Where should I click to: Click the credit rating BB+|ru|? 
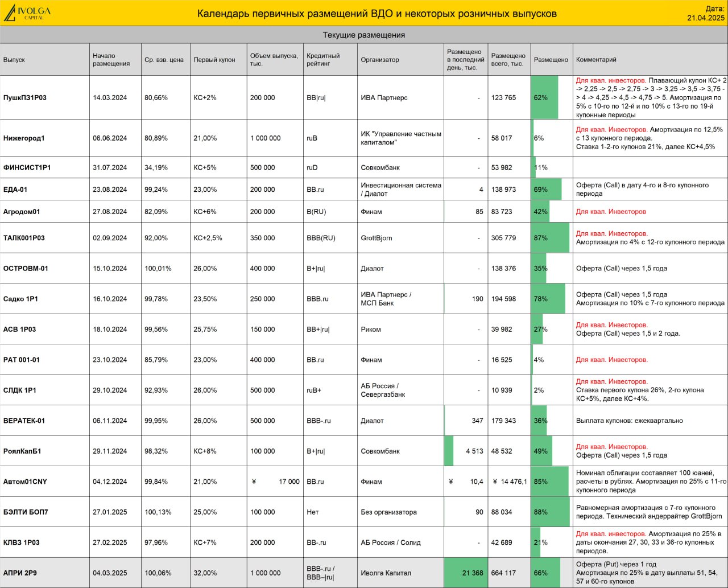tap(318, 330)
